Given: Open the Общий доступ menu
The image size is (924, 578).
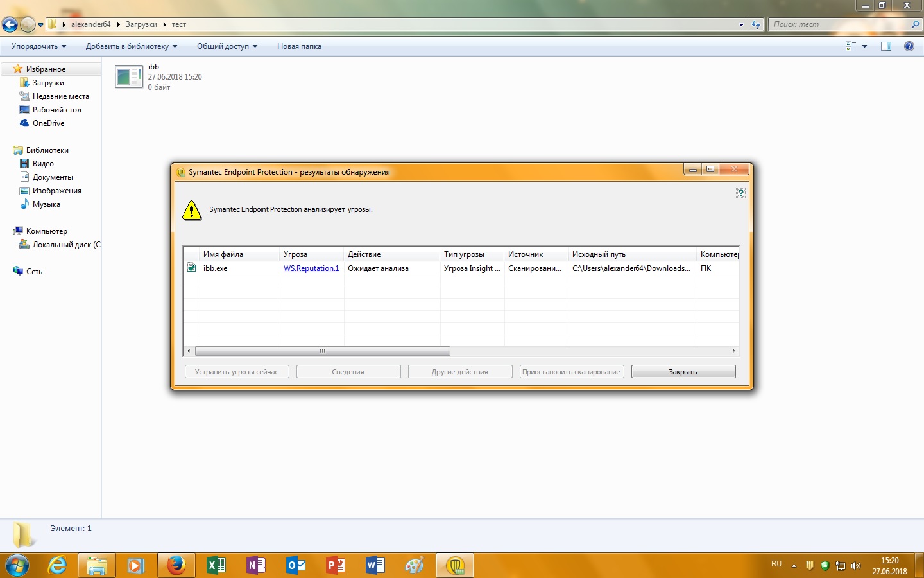Looking at the screenshot, I should [227, 46].
